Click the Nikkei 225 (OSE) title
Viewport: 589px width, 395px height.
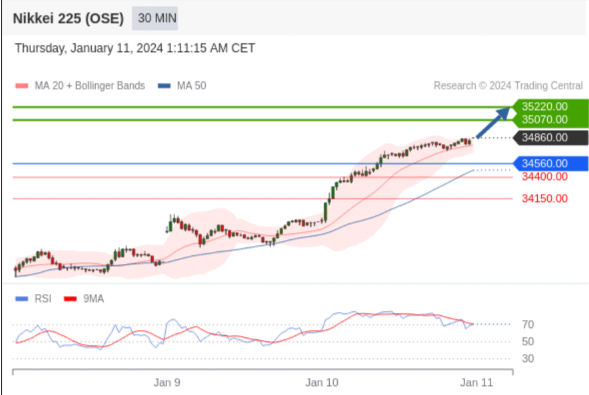coord(68,18)
